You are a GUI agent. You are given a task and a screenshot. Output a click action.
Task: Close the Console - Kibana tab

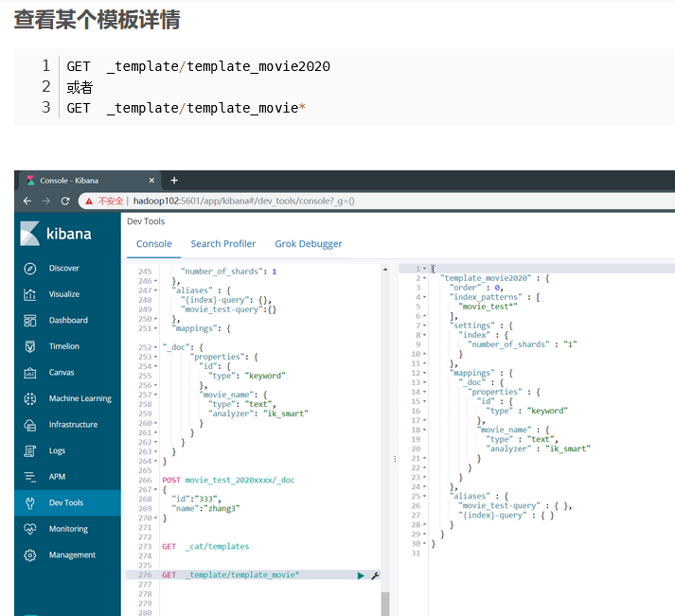151,180
